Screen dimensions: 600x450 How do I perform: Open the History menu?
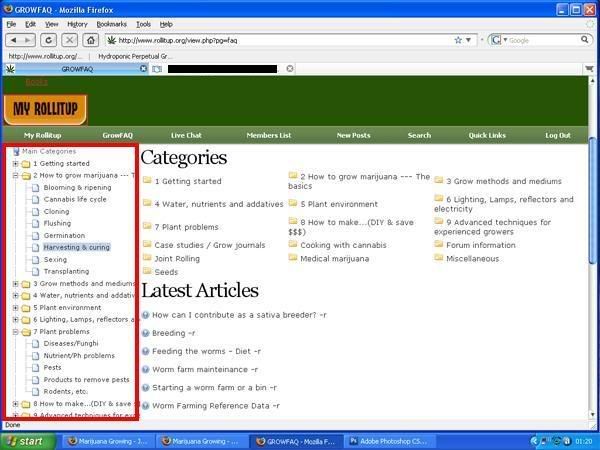77,24
